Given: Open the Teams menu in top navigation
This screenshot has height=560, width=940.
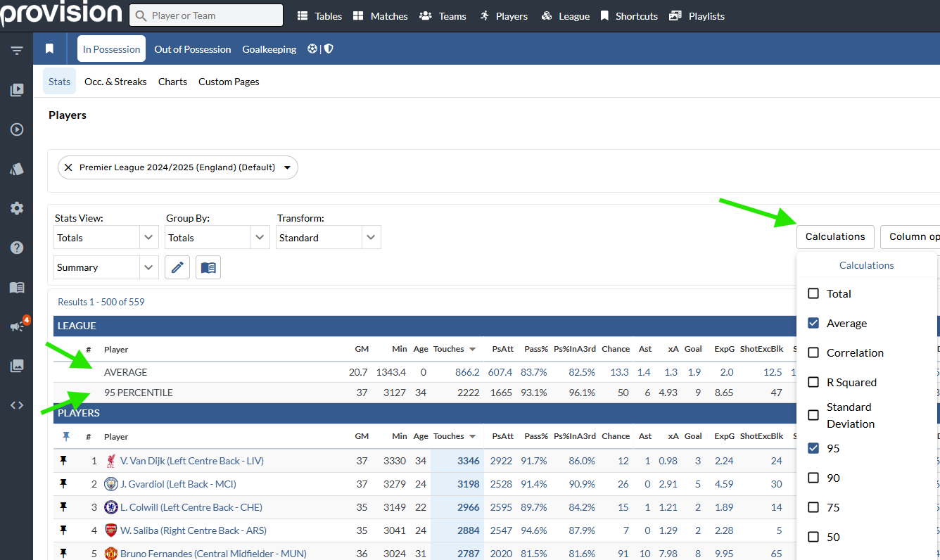Looking at the screenshot, I should click(443, 15).
